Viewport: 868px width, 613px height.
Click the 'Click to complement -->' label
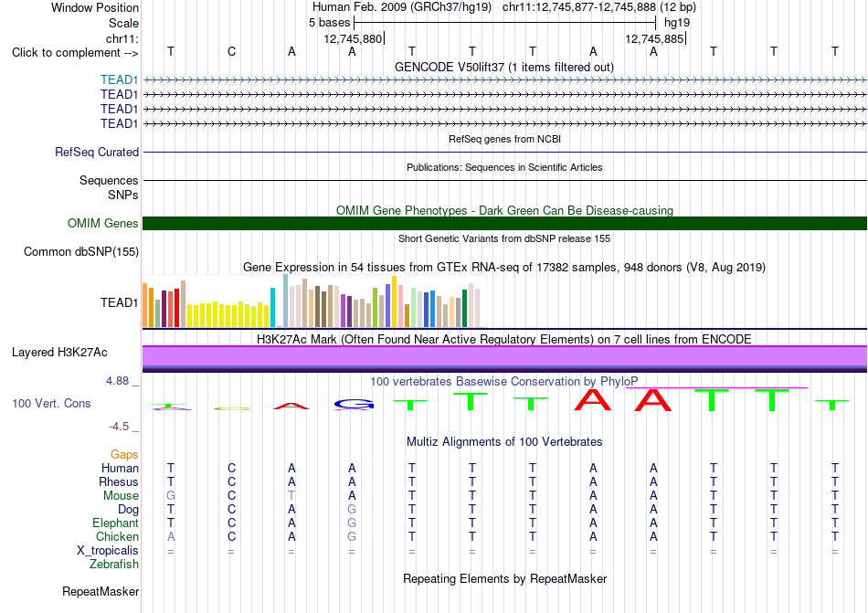pos(75,53)
